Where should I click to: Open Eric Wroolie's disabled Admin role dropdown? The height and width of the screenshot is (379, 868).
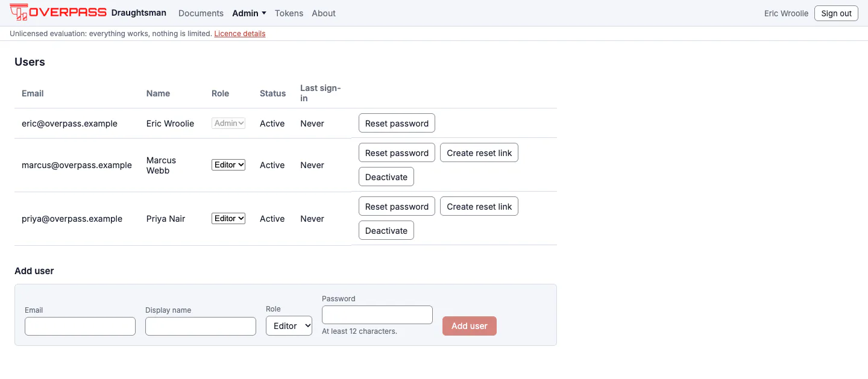(x=228, y=123)
